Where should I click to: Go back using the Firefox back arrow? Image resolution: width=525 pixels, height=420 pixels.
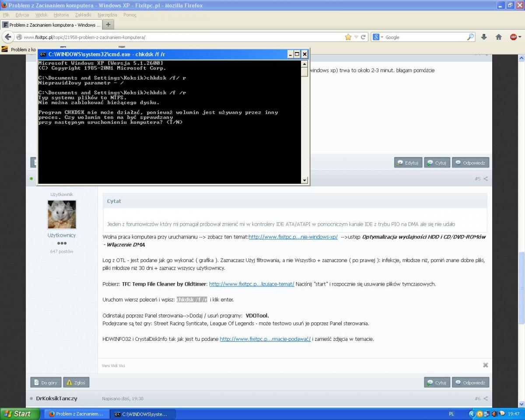8,37
